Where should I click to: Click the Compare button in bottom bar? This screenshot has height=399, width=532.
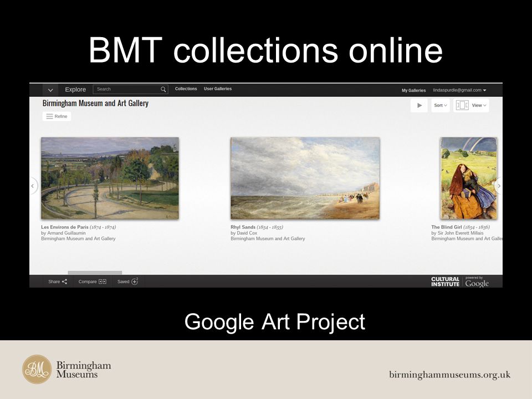pyautogui.click(x=93, y=282)
